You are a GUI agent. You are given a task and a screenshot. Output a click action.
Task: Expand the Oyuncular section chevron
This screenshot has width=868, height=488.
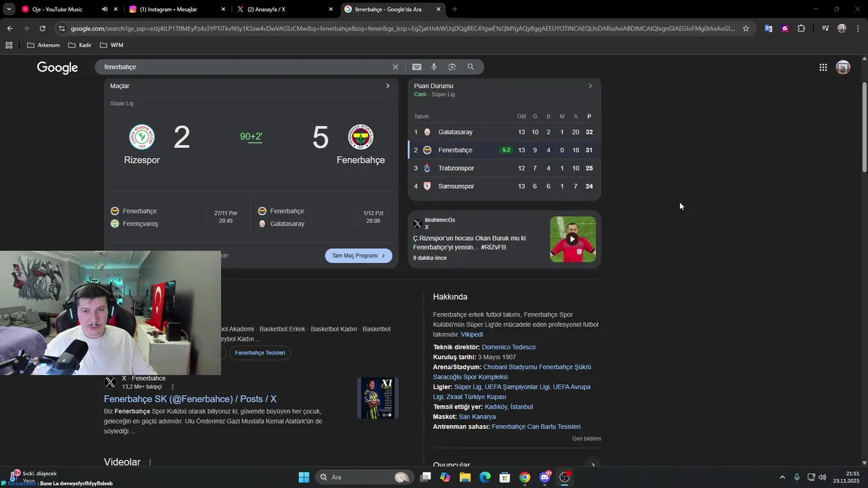[593, 465]
